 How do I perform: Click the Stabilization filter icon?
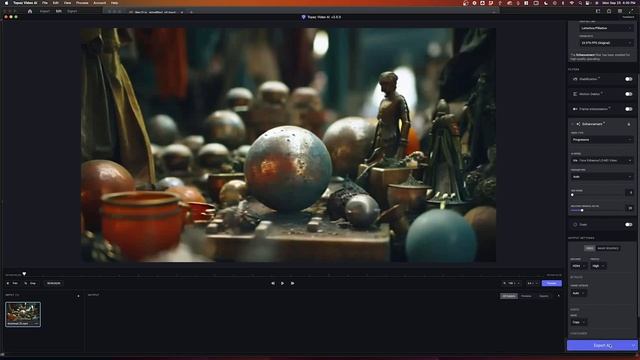575,79
